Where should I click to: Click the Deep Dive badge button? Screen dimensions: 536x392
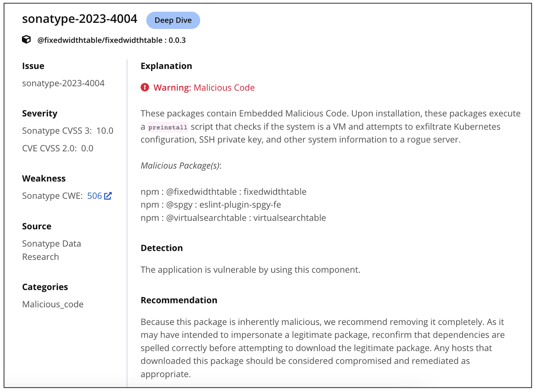click(173, 20)
